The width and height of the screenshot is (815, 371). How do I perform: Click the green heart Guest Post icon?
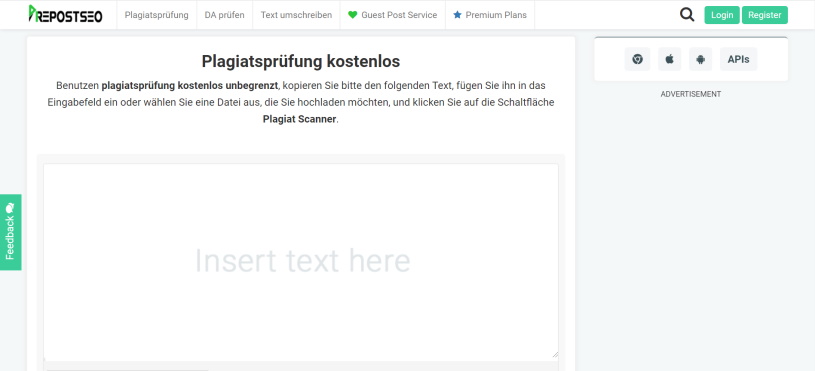coord(352,15)
